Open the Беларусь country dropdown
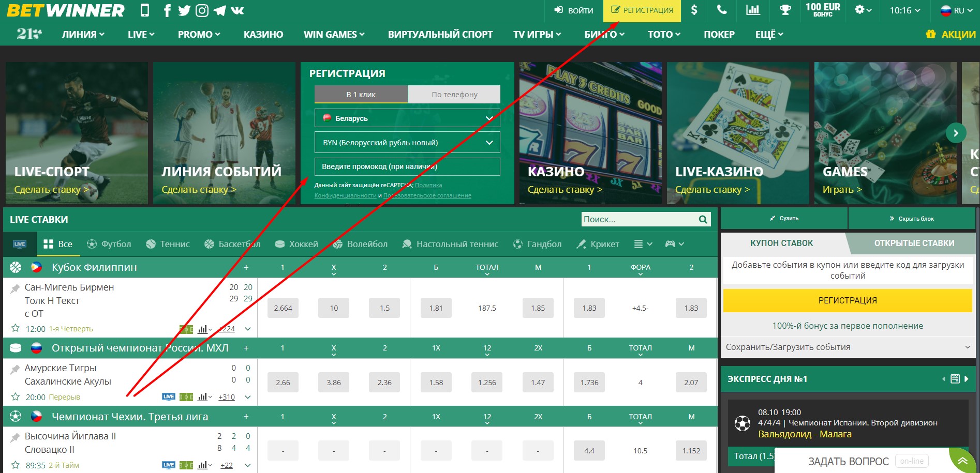The width and height of the screenshot is (980, 473). pos(407,118)
